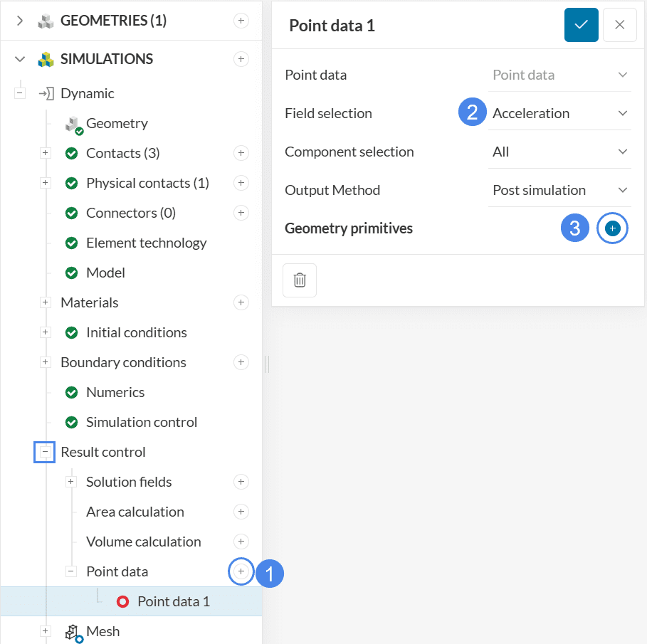Add a boundary condition with plus icon
The height and width of the screenshot is (644, 647).
pyautogui.click(x=241, y=362)
